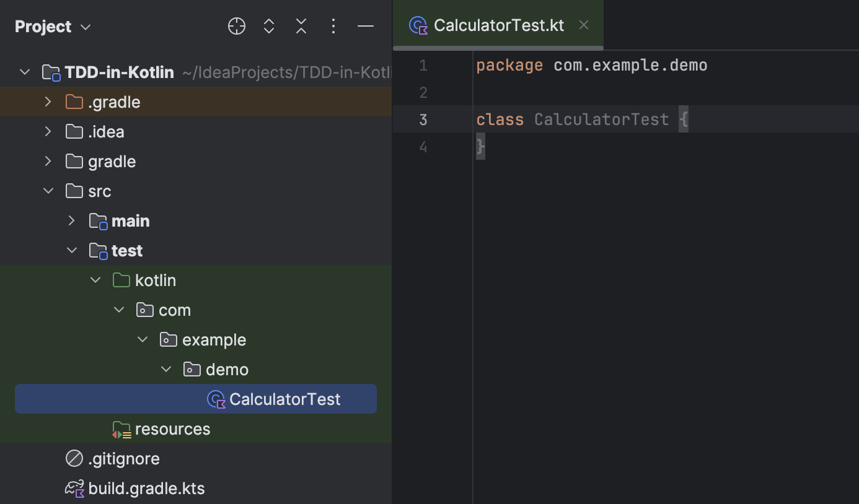
Task: Open Project panel options kebab menu
Action: click(x=333, y=26)
